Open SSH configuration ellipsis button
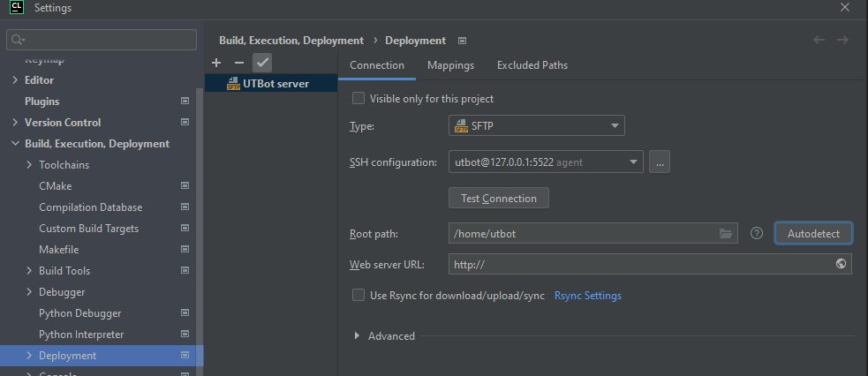The image size is (868, 376). tap(660, 162)
